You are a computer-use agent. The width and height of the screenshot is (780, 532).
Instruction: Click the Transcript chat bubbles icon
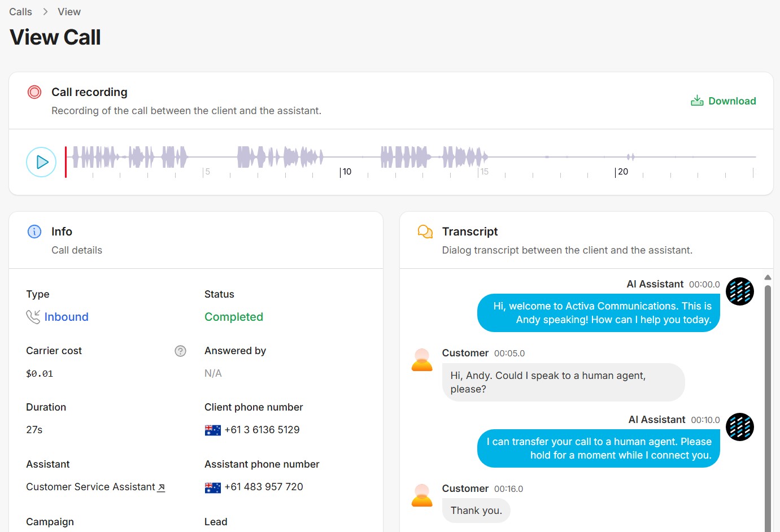pyautogui.click(x=425, y=232)
